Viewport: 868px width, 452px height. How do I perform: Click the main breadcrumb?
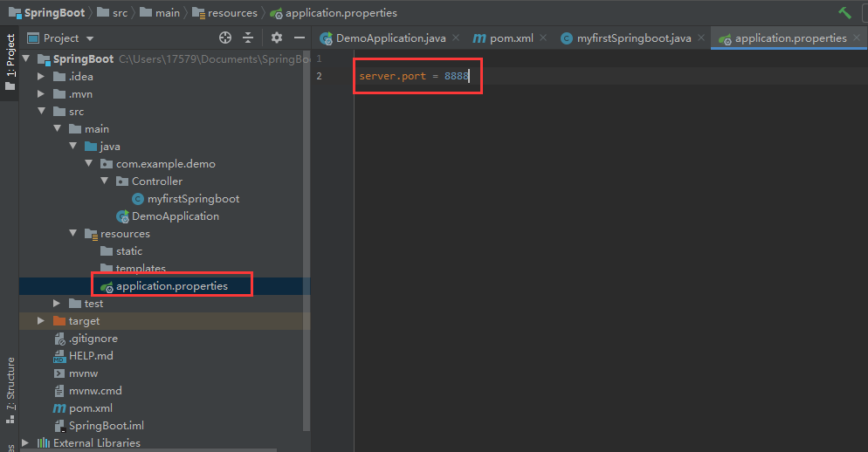click(167, 13)
